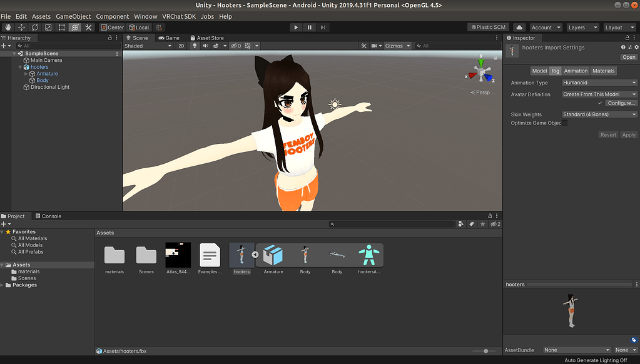This screenshot has height=364, width=640.
Task: Open the Animation Type dropdown
Action: pyautogui.click(x=599, y=83)
